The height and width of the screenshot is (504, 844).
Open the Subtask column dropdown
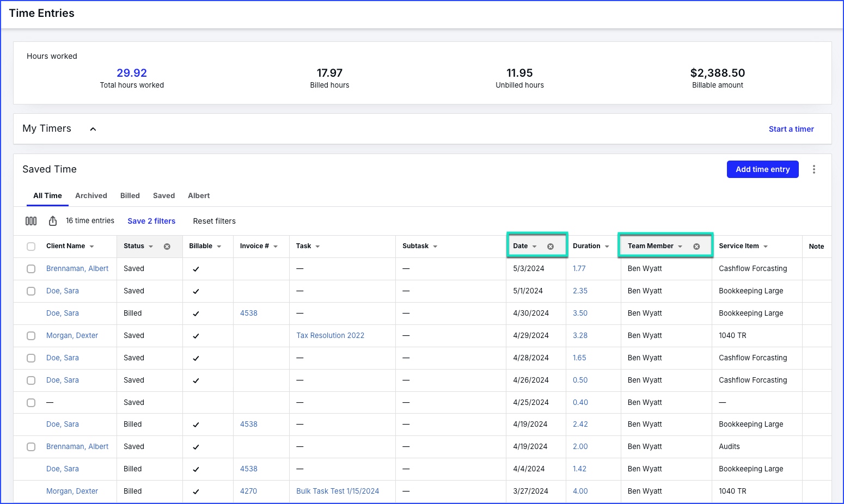[435, 247]
